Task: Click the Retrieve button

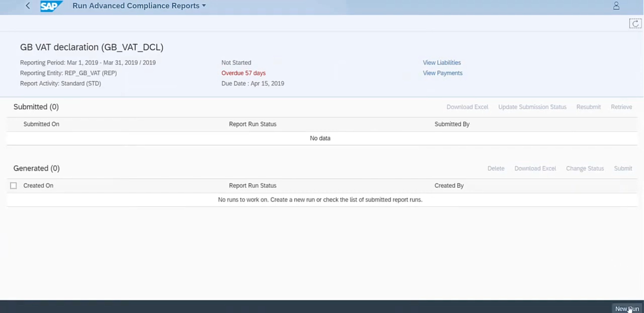Action: (x=621, y=107)
